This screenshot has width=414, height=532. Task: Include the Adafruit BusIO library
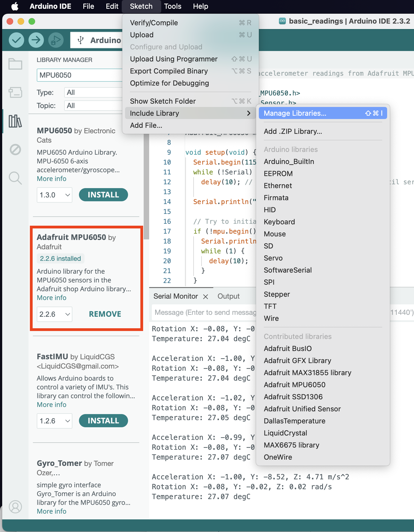(x=323, y=349)
